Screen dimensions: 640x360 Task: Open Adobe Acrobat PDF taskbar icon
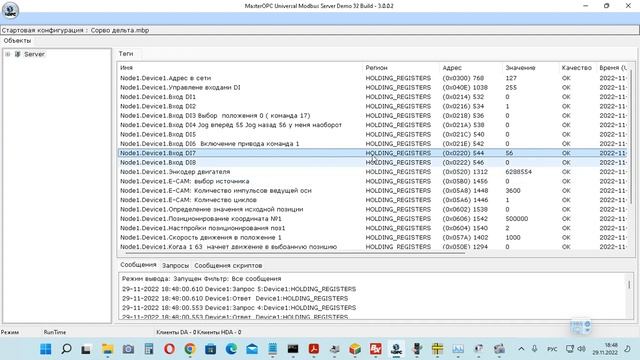point(313,349)
